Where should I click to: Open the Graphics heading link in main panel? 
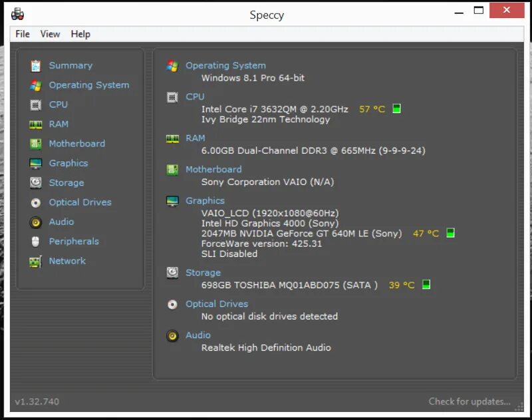[x=205, y=200]
